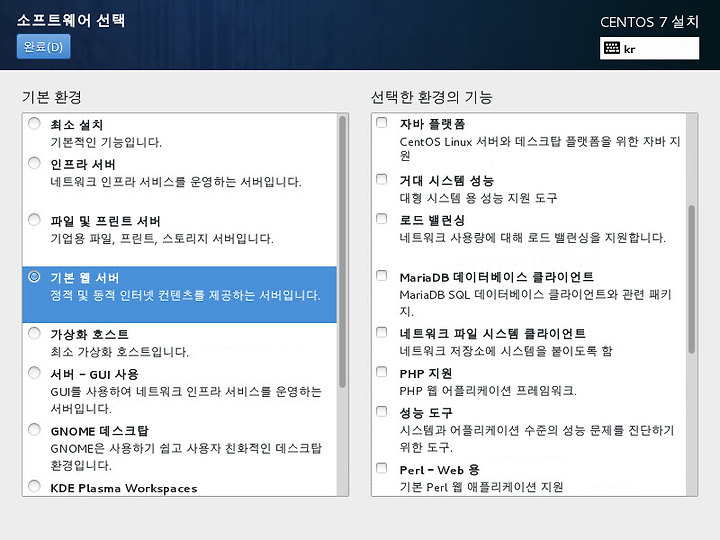Select the 파일 및 프린트 서버 radio button
720x540 pixels.
(34, 219)
